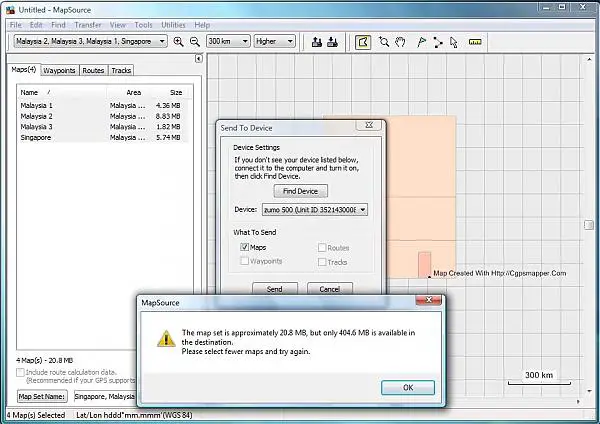Close the MapSource warning dialog
Viewport: 600px width, 424px height.
click(x=429, y=300)
